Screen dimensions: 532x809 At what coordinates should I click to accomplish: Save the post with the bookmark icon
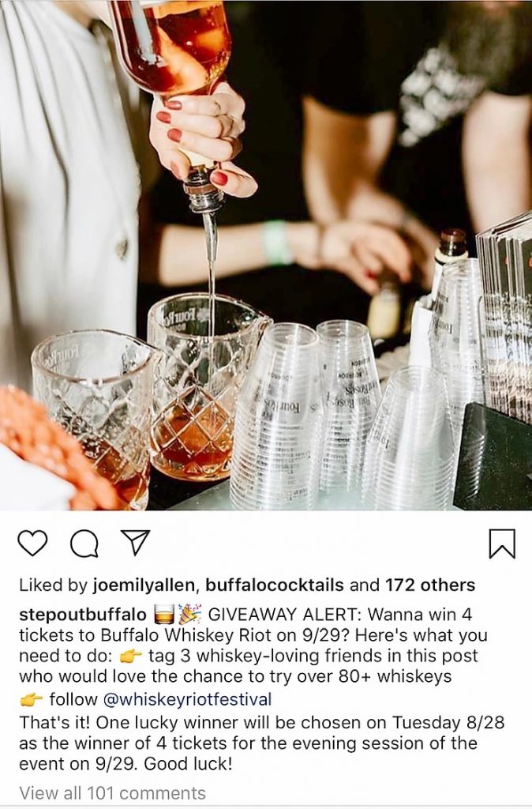point(501,544)
